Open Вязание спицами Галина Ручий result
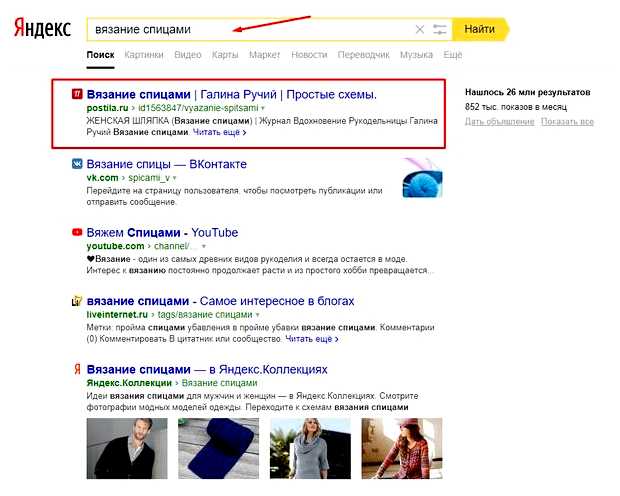This screenshot has width=620, height=496. pos(231,95)
